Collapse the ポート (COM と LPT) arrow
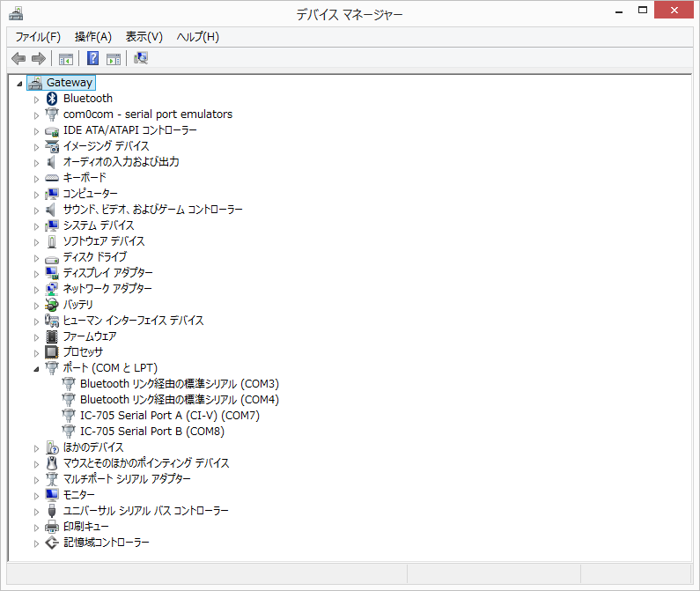 point(37,369)
